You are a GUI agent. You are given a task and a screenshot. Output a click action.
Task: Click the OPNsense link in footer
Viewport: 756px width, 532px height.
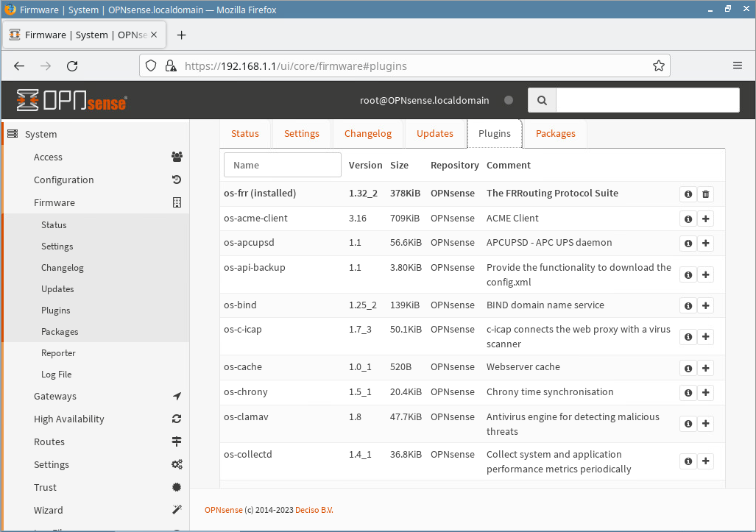click(x=223, y=510)
